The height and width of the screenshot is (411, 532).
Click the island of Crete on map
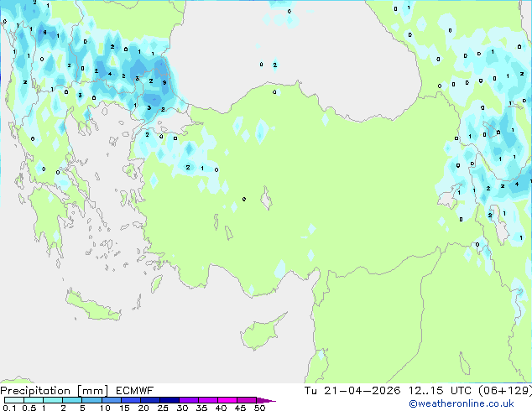[93, 306]
